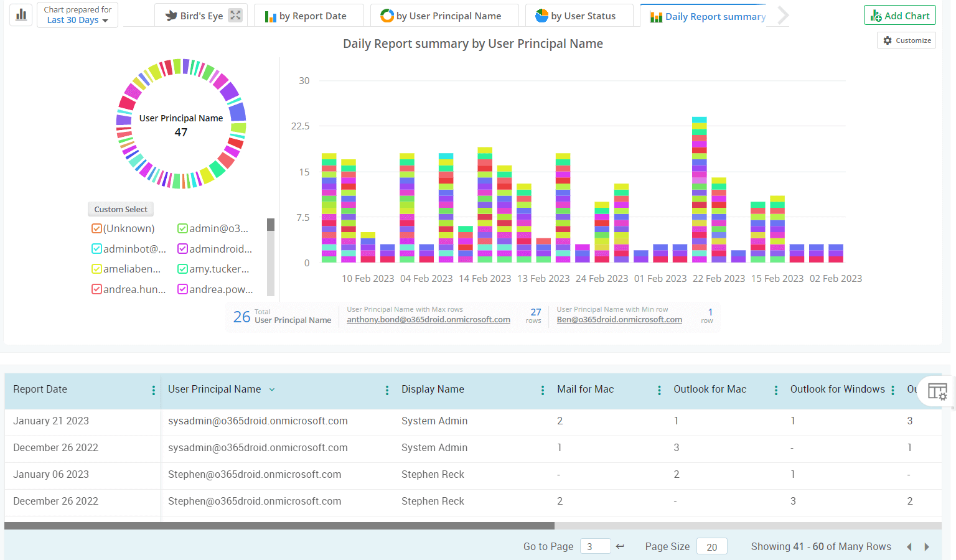
Task: Open the anthony.bond max rows link
Action: 428,319
